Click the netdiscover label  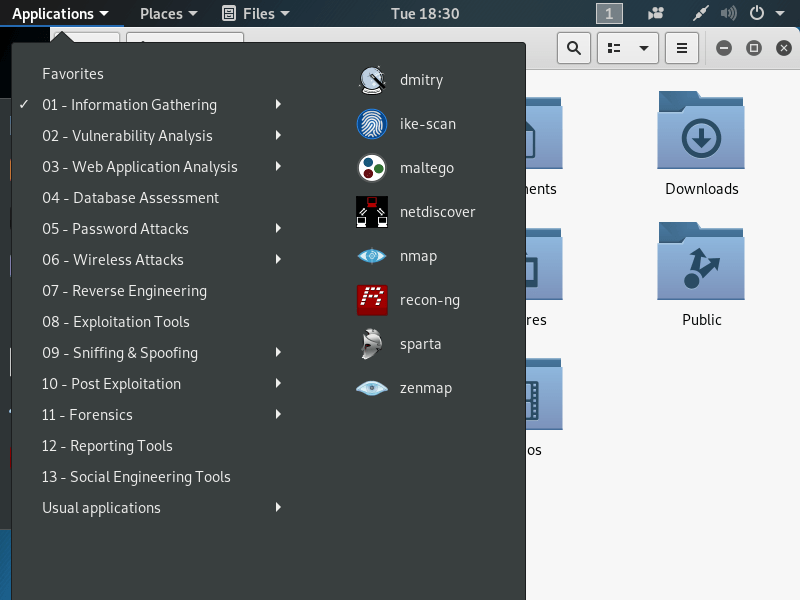point(437,212)
